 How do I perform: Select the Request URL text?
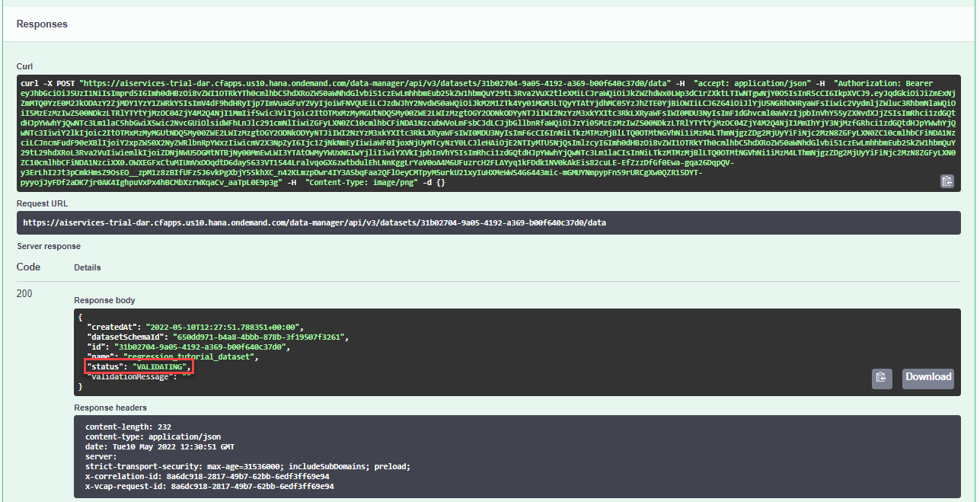(314, 223)
